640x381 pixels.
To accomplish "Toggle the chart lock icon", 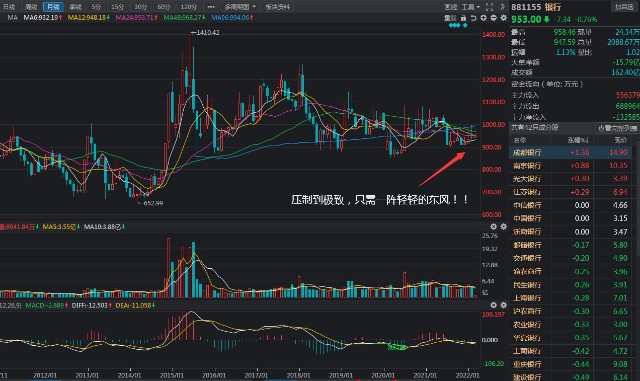I will click(x=463, y=18).
